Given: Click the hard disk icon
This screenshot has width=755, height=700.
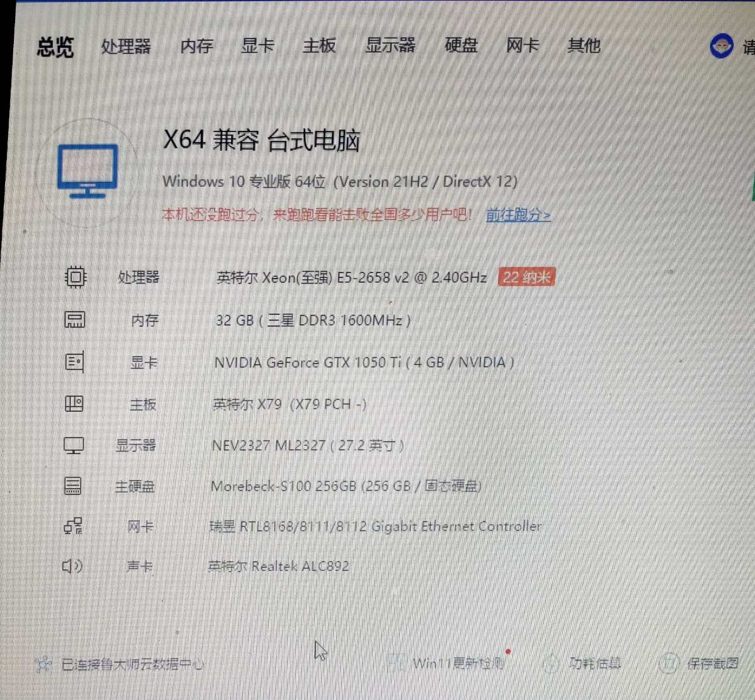Looking at the screenshot, I should pos(73,486).
